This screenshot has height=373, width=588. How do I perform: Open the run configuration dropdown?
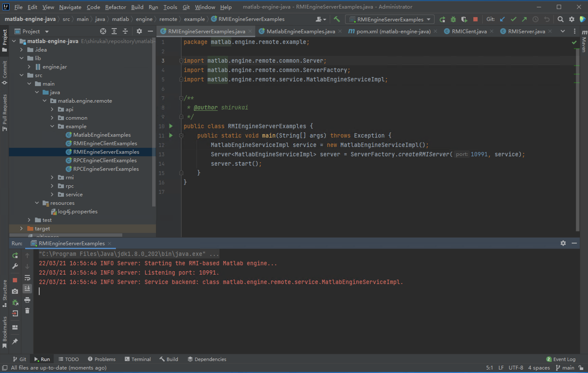[390, 19]
